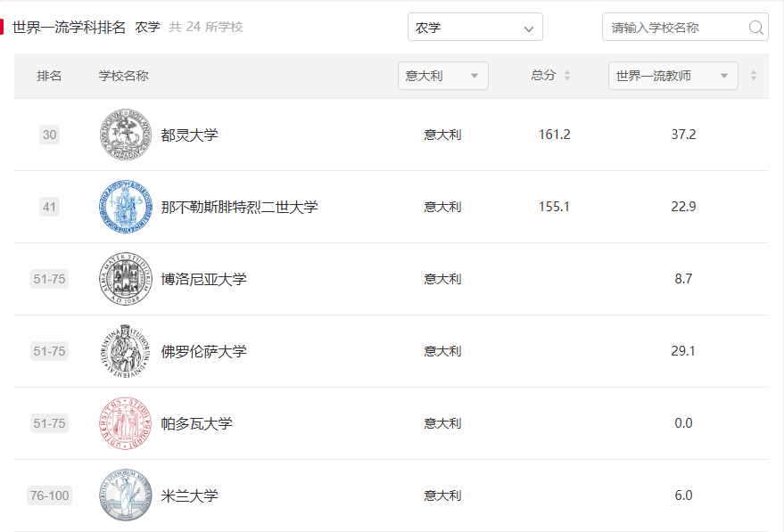Image resolution: width=784 pixels, height=532 pixels.
Task: Click the search magnifier icon
Action: [x=755, y=28]
